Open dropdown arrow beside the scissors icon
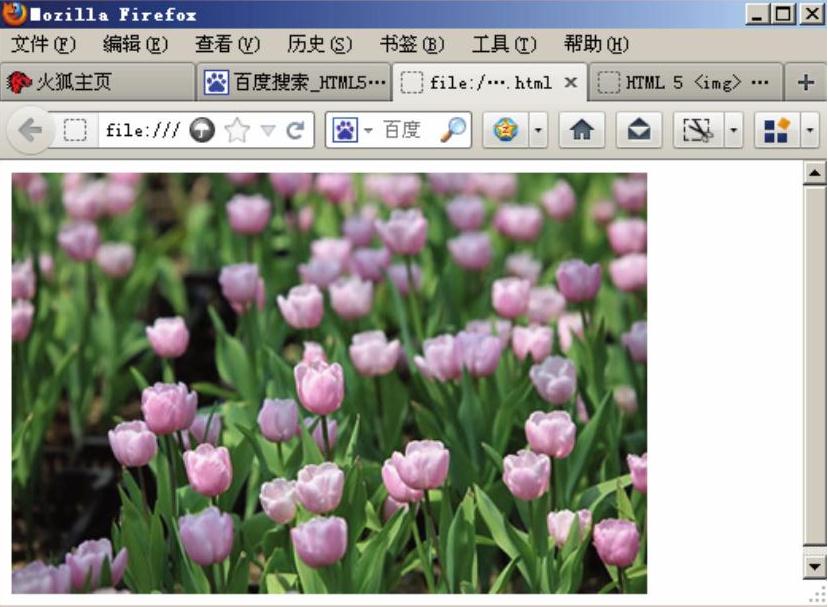The image size is (828, 607). 733,130
